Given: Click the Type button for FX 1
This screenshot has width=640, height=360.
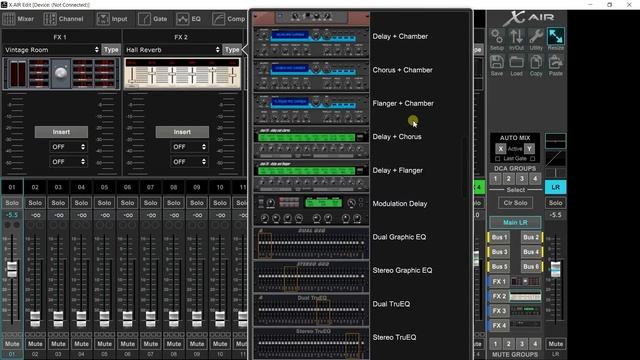Looking at the screenshot, I should click(111, 50).
